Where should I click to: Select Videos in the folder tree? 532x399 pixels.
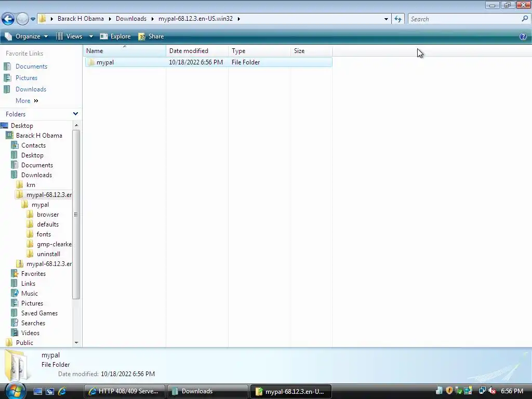pyautogui.click(x=30, y=333)
